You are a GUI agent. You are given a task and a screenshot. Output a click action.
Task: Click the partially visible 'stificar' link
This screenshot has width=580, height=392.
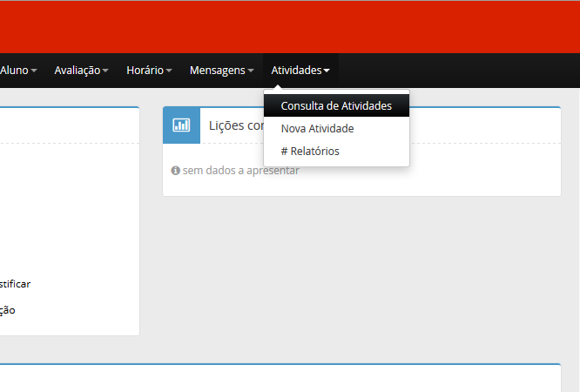point(15,284)
